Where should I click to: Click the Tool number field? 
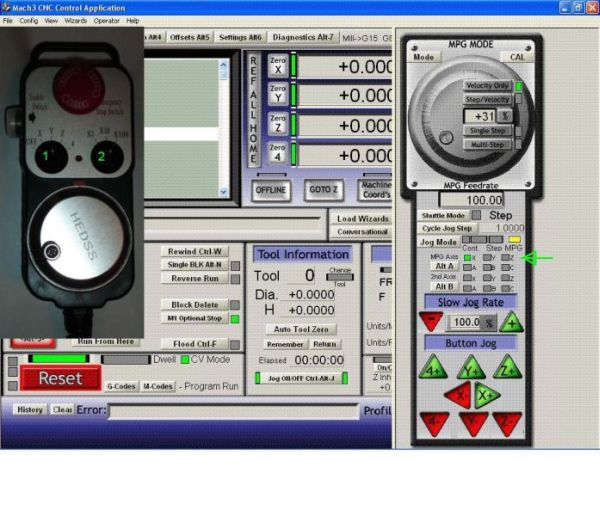[301, 276]
